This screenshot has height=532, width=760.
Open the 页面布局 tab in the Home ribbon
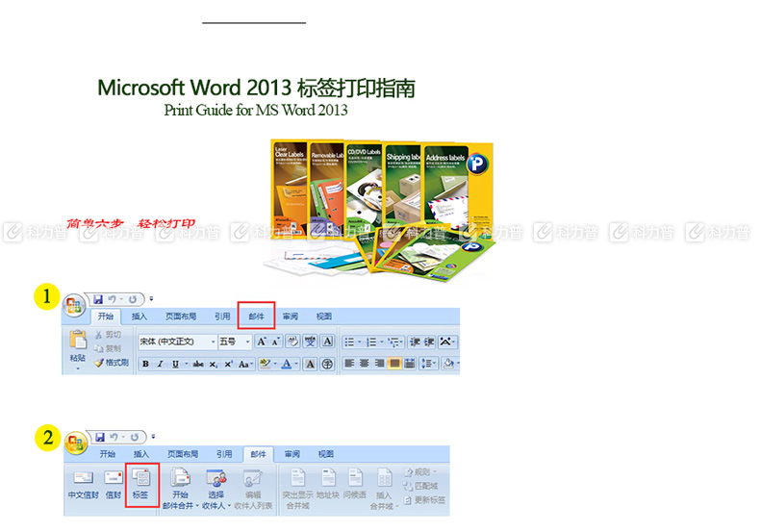[181, 317]
